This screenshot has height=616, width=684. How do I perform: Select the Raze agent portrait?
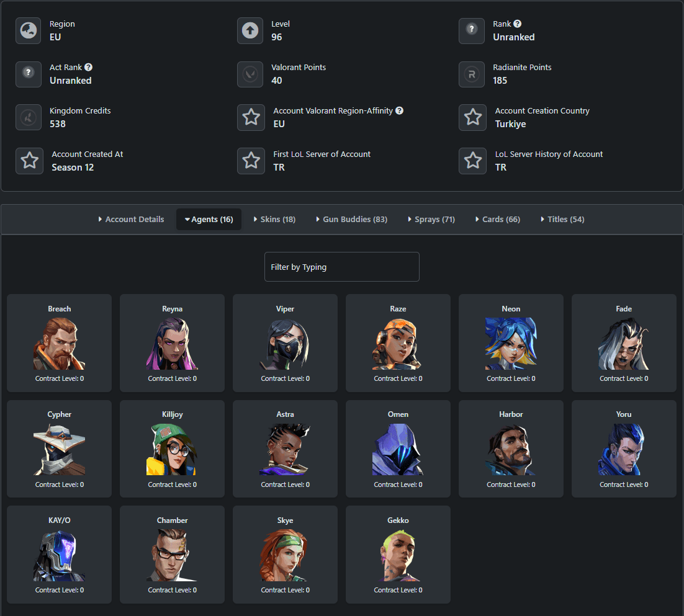(x=398, y=344)
